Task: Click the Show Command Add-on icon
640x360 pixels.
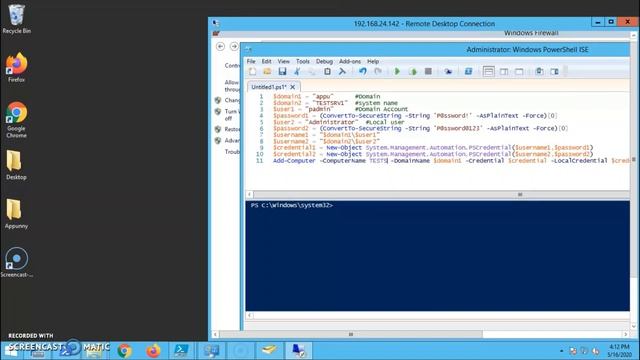Action: pyautogui.click(x=554, y=71)
